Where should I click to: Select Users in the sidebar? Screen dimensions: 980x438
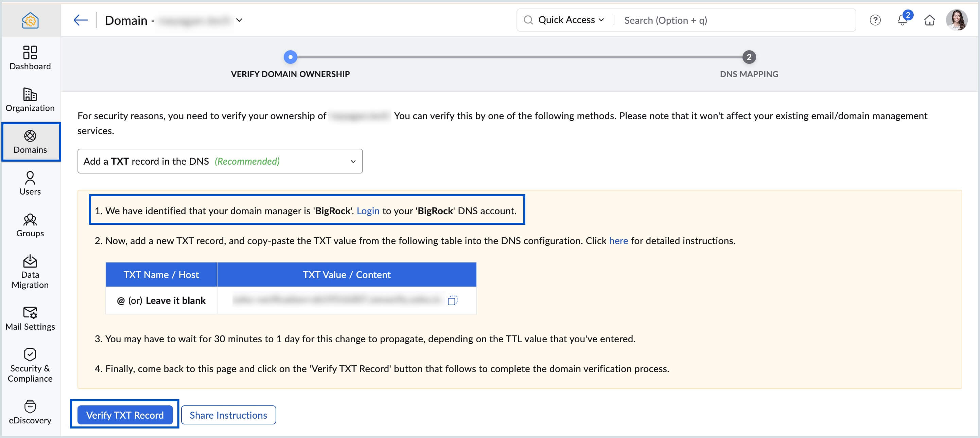[30, 183]
